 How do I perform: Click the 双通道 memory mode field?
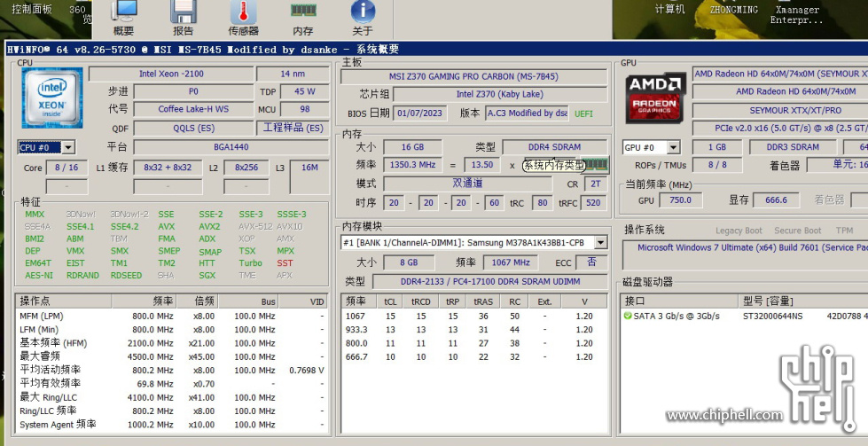tap(468, 184)
